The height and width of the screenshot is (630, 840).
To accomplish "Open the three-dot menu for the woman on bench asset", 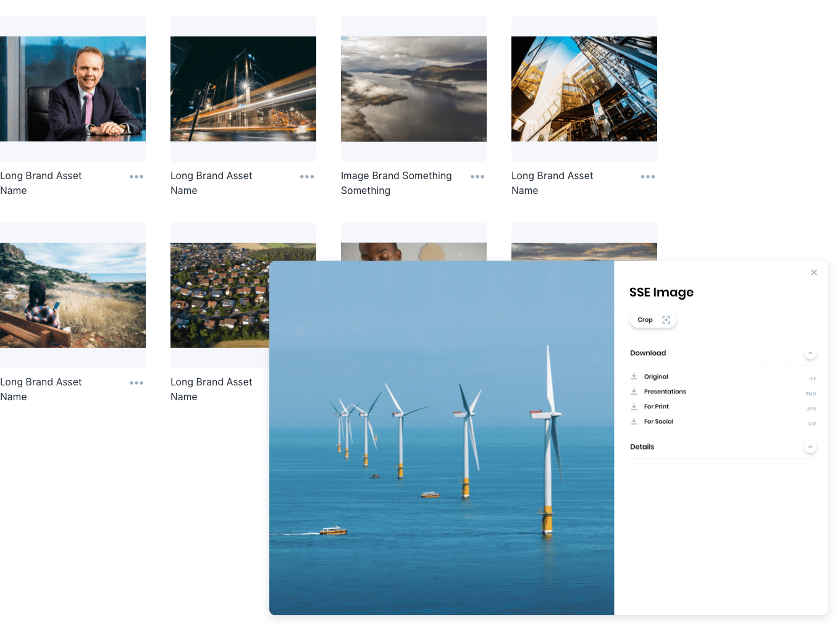I will [136, 383].
